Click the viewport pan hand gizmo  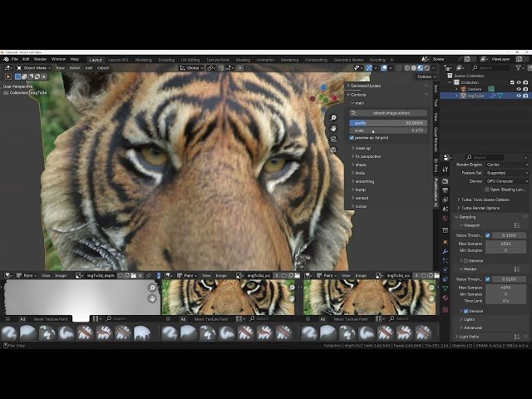tap(333, 128)
